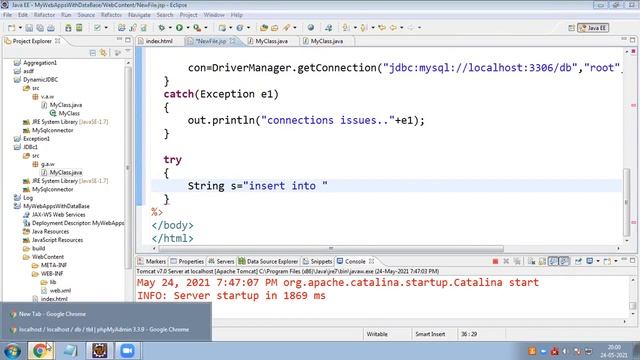Click the code line with "insert into"
The width and height of the screenshot is (640, 360).
pyautogui.click(x=386, y=186)
